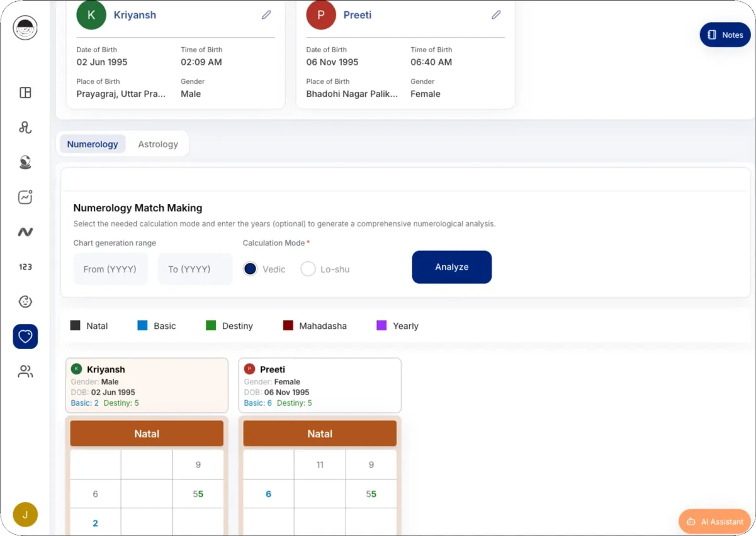Click the blue Basic legend swatch

coord(142,325)
